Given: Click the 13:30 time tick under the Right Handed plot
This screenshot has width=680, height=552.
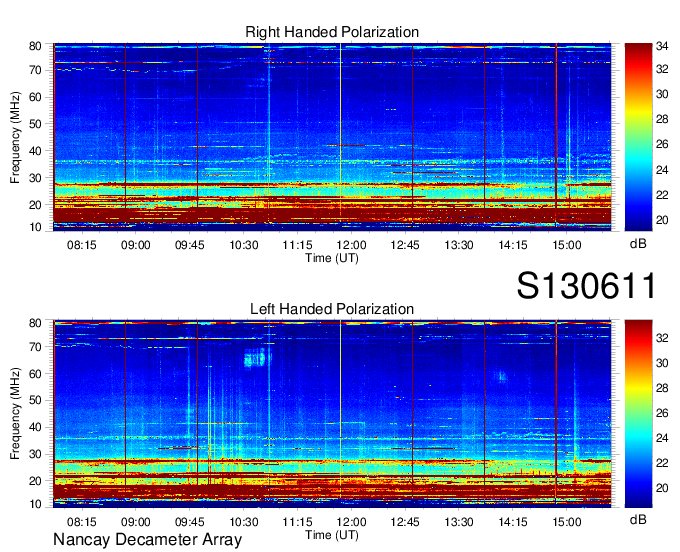Looking at the screenshot, I should (459, 245).
